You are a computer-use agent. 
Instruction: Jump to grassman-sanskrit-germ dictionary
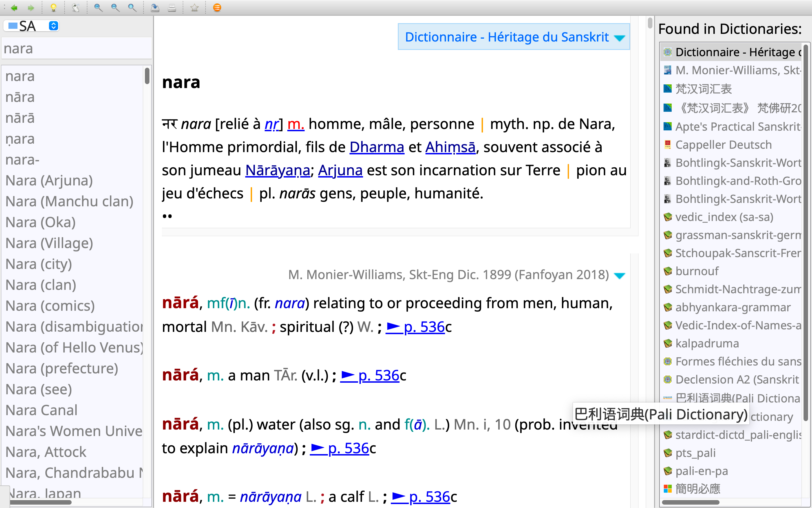[731, 235]
